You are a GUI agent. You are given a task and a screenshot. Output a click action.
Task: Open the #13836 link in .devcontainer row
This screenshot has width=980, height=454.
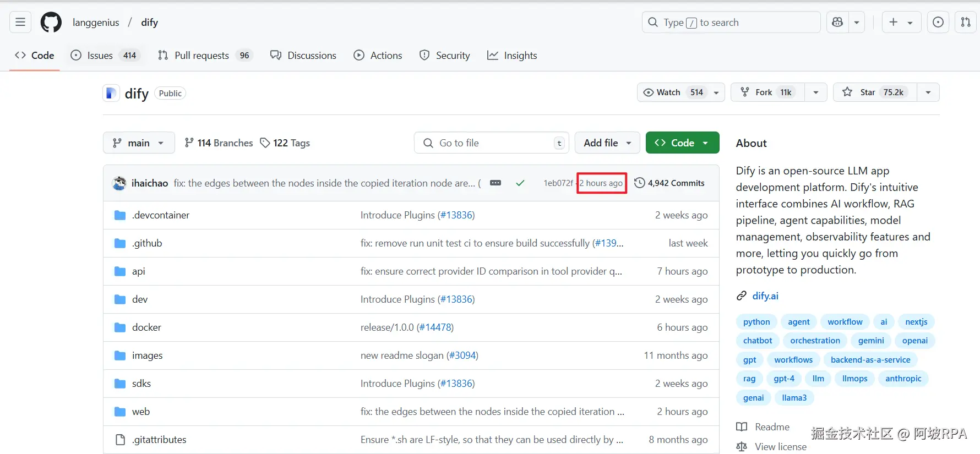(456, 215)
